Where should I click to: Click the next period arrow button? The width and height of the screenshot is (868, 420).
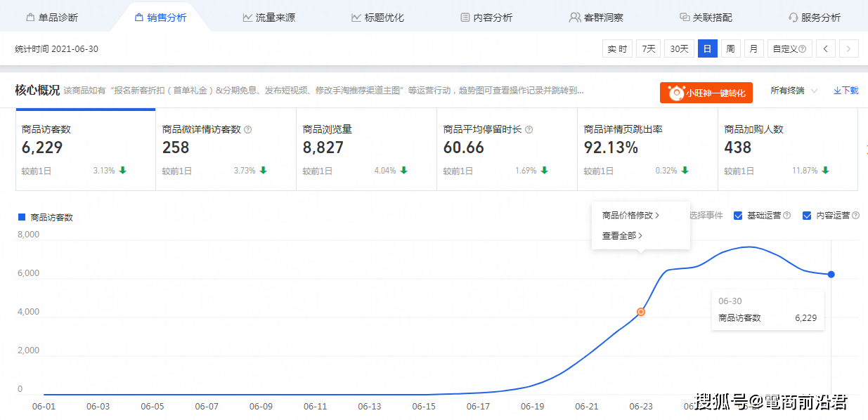(849, 48)
